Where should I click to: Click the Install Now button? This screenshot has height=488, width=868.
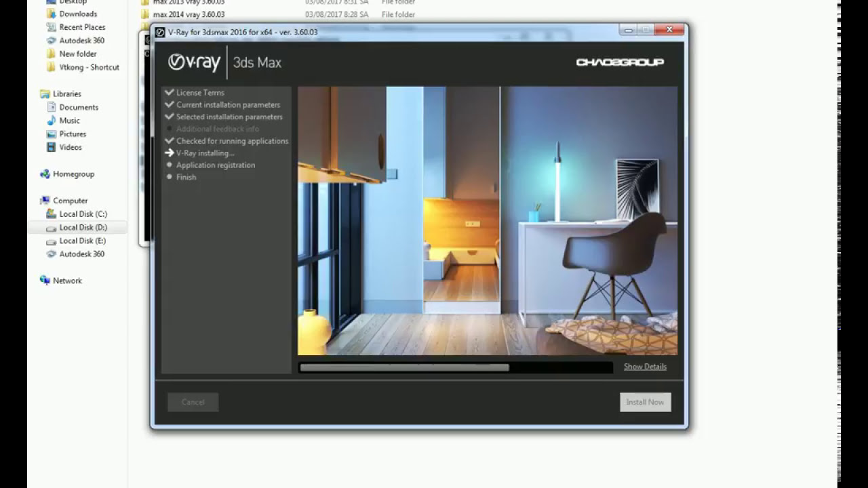click(x=645, y=402)
